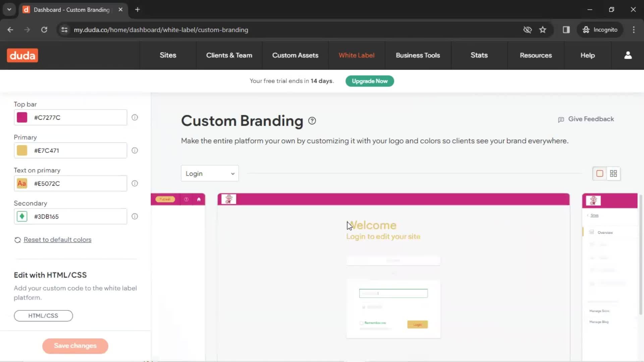Image resolution: width=644 pixels, height=362 pixels.
Task: Click the page vertical scrollbar
Action: [x=641, y=255]
